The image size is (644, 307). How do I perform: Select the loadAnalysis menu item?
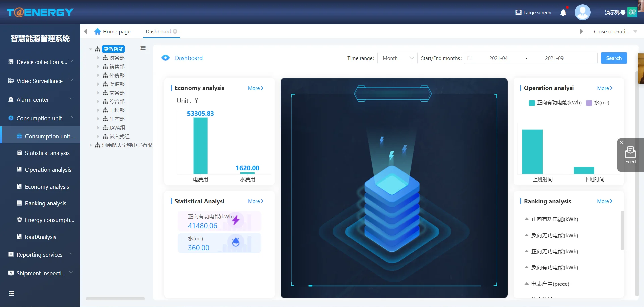tap(40, 237)
